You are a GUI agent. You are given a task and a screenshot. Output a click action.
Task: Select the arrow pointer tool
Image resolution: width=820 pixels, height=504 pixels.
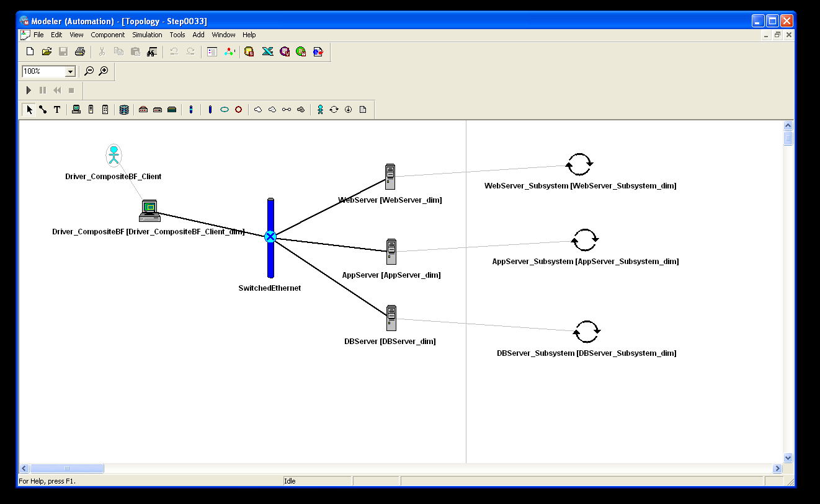[x=29, y=110]
